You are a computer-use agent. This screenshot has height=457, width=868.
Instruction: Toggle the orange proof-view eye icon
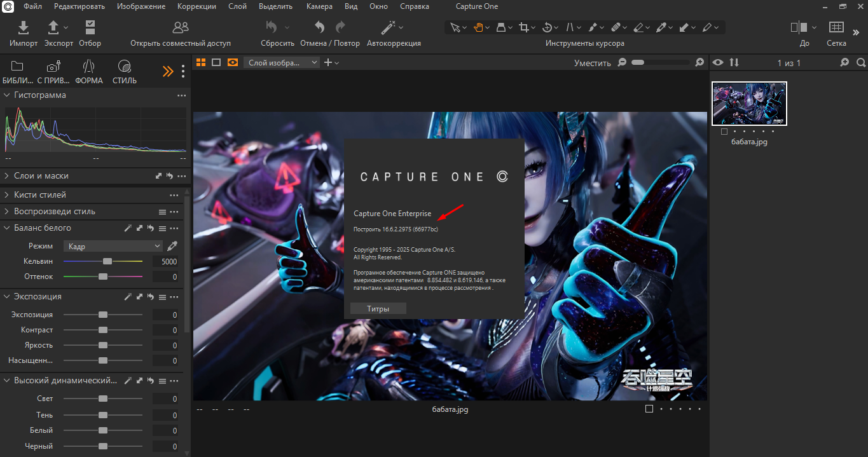(x=233, y=62)
